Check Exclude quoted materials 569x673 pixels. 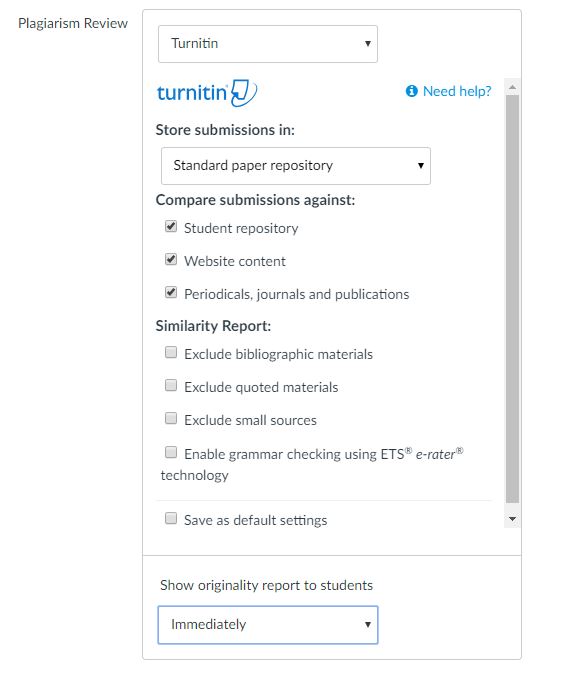click(171, 385)
